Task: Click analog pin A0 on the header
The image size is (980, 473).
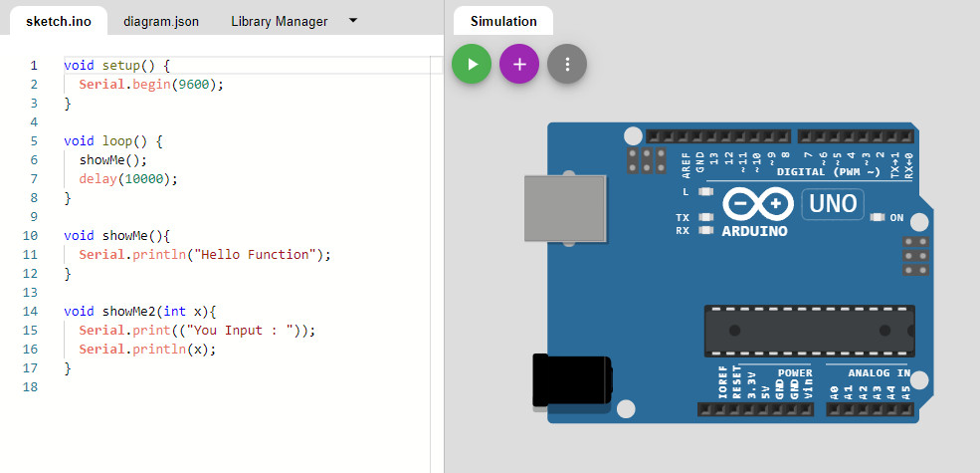Action: click(834, 410)
